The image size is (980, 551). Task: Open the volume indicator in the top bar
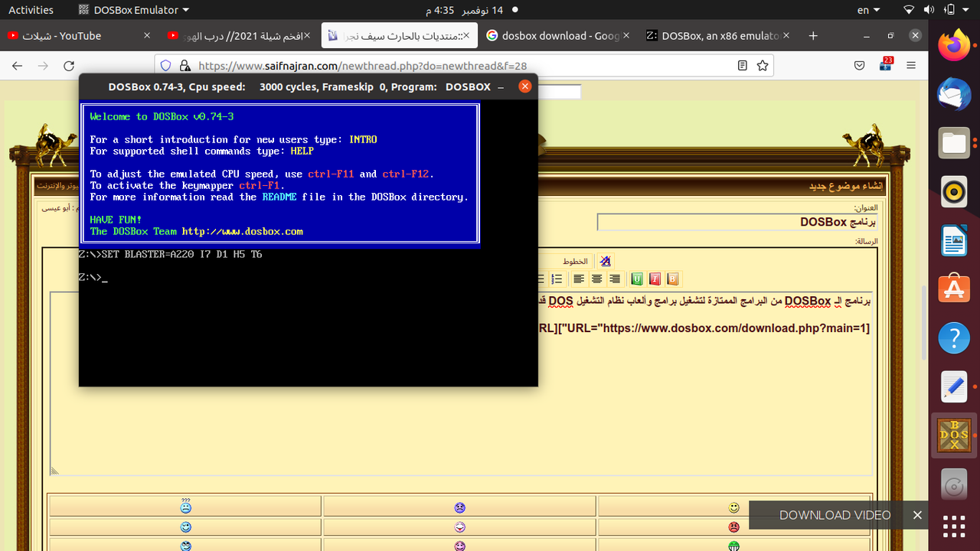929,10
